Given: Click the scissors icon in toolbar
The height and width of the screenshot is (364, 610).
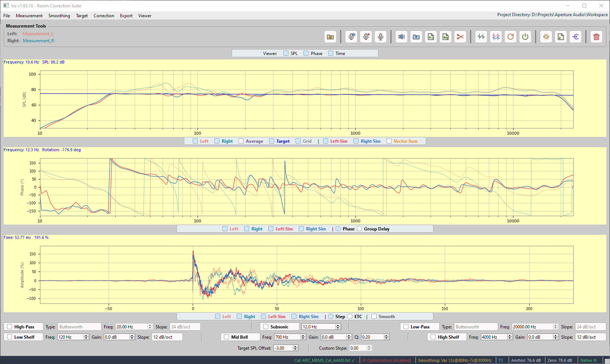Looking at the screenshot, I should tap(460, 37).
